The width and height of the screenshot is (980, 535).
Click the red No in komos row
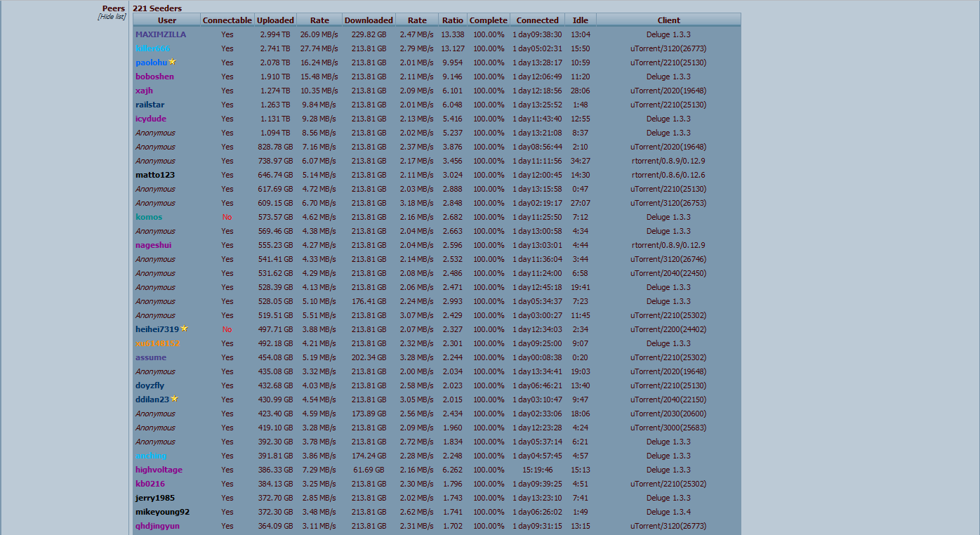coord(227,217)
